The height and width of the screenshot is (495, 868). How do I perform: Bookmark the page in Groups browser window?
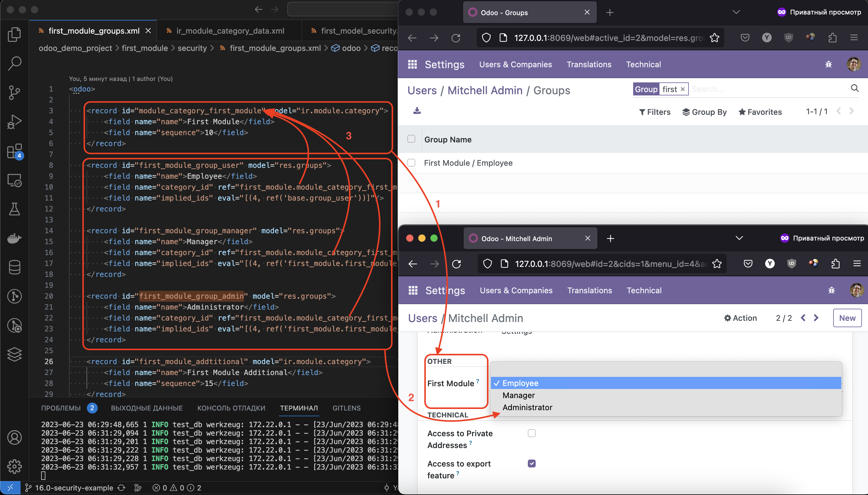[x=715, y=38]
